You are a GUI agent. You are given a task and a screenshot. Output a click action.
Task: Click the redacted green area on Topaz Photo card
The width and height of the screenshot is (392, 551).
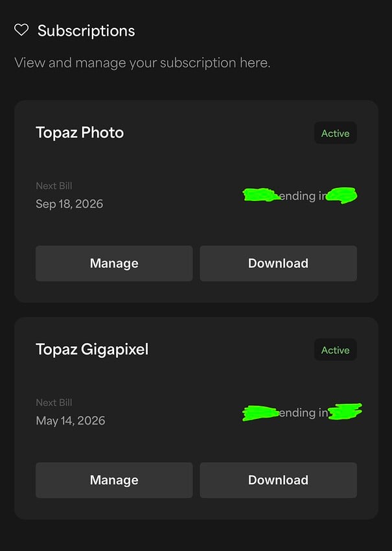click(259, 194)
